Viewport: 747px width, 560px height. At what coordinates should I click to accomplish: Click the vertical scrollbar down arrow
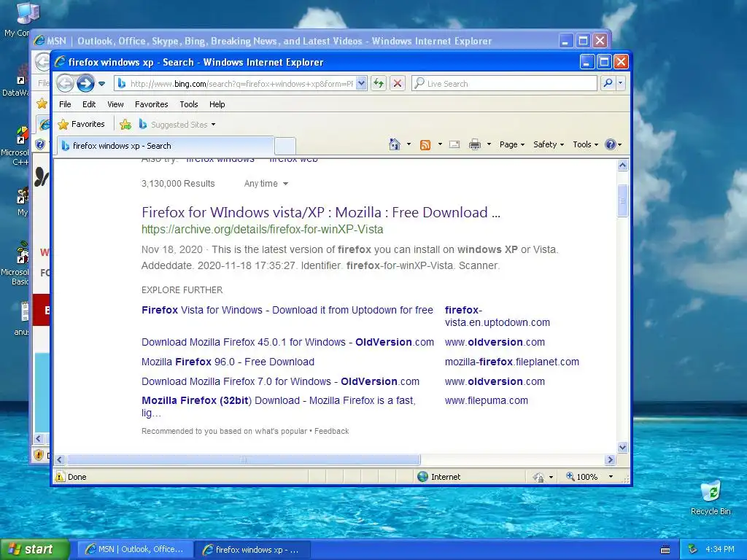pos(623,447)
